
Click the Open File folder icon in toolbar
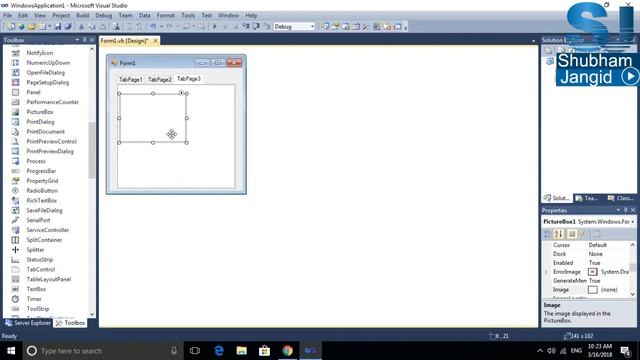(x=31, y=27)
